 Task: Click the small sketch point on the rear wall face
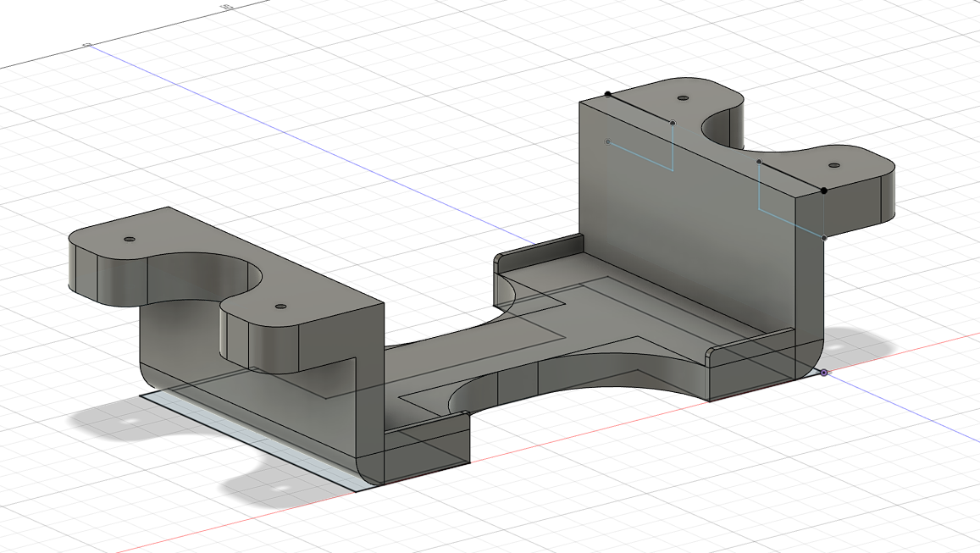607,141
